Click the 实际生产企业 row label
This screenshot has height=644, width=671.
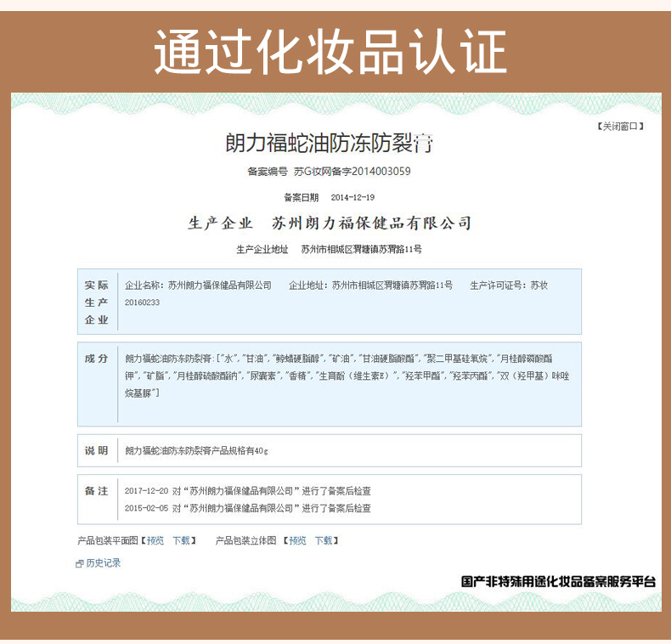click(x=96, y=302)
